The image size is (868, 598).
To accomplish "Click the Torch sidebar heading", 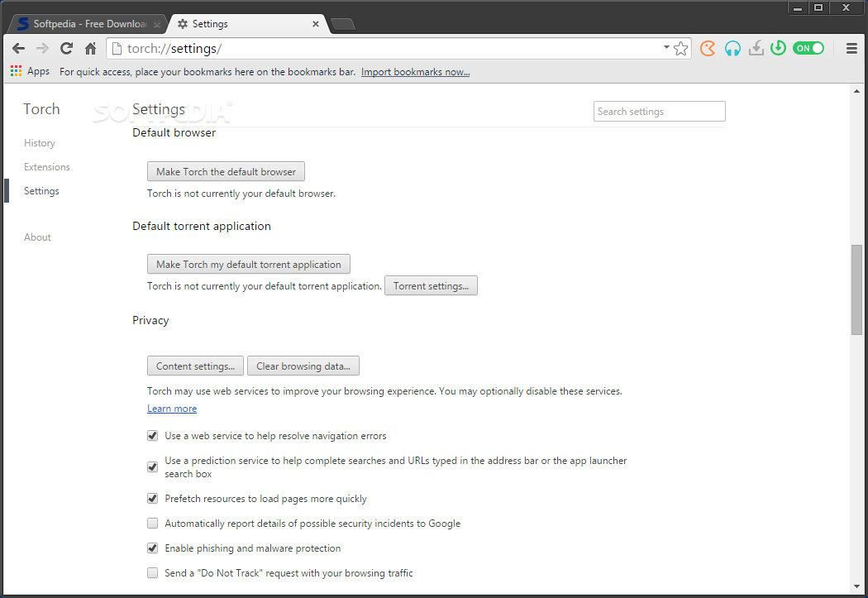I will [x=41, y=109].
